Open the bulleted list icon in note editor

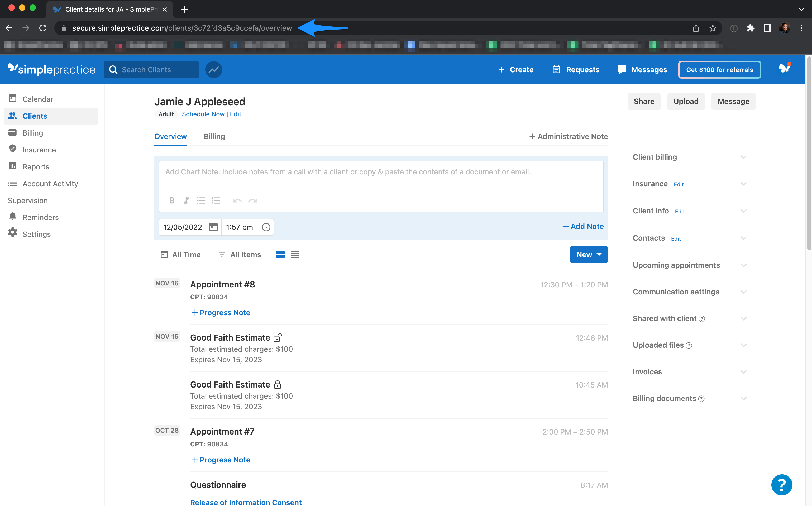tap(201, 201)
